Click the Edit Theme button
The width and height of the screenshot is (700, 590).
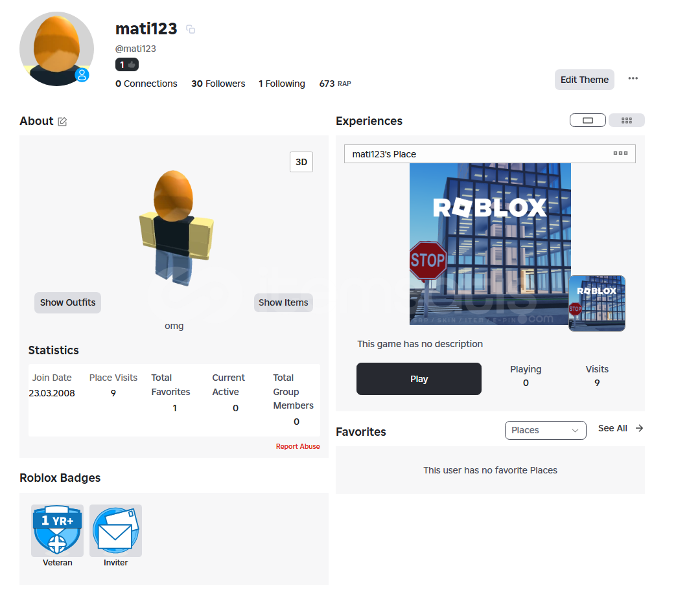(x=585, y=80)
